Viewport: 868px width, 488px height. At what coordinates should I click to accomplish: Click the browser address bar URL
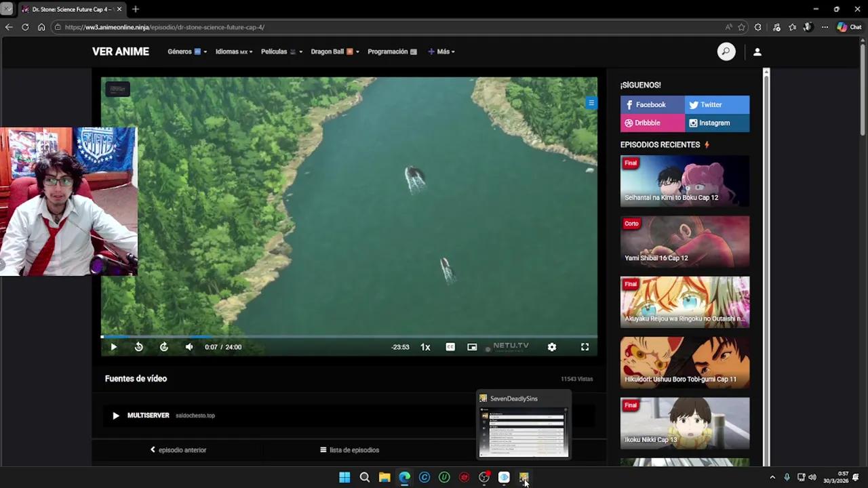click(165, 27)
